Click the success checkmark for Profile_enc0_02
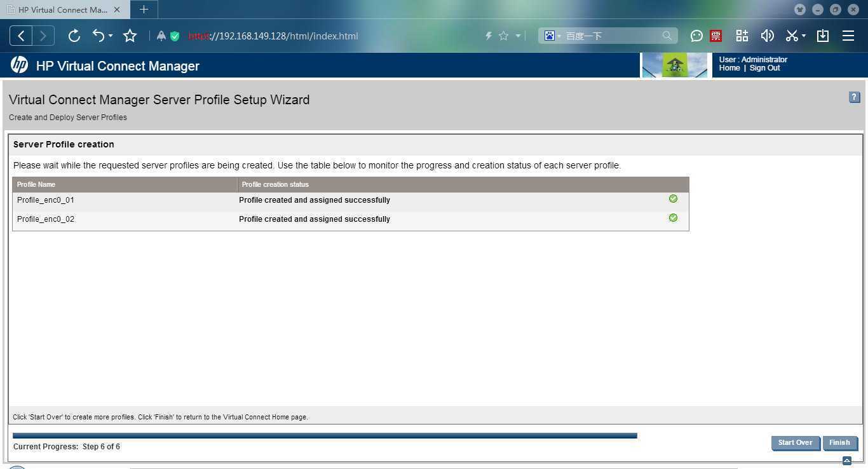 pyautogui.click(x=673, y=218)
